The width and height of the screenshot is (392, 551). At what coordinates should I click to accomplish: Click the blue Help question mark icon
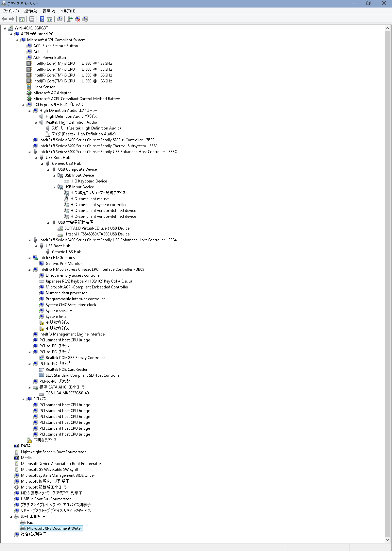[42, 19]
